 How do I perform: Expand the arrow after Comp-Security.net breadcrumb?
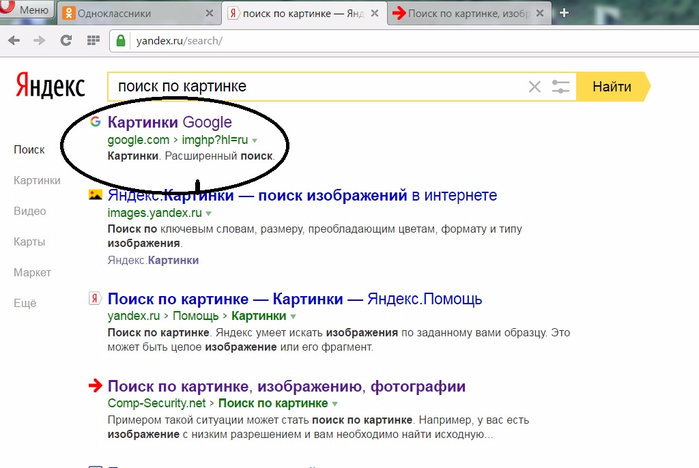335,404
